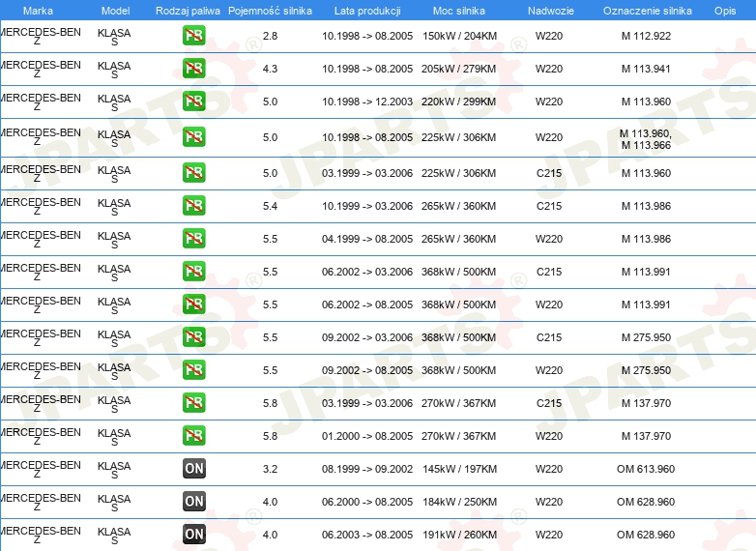Click power value 205kW / 279KM

coord(458,69)
